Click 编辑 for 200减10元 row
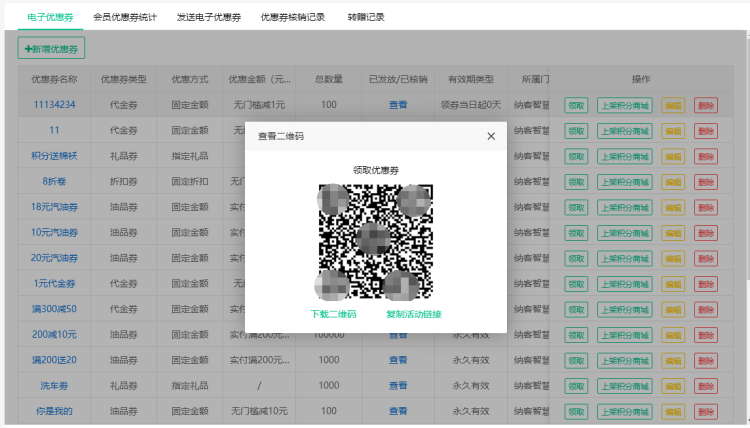Image resolution: width=750 pixels, height=428 pixels. [x=673, y=335]
